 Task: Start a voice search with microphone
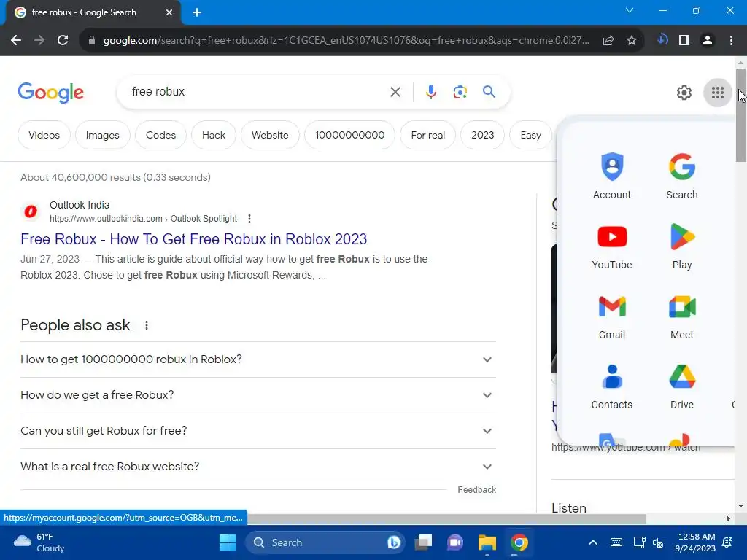[430, 92]
